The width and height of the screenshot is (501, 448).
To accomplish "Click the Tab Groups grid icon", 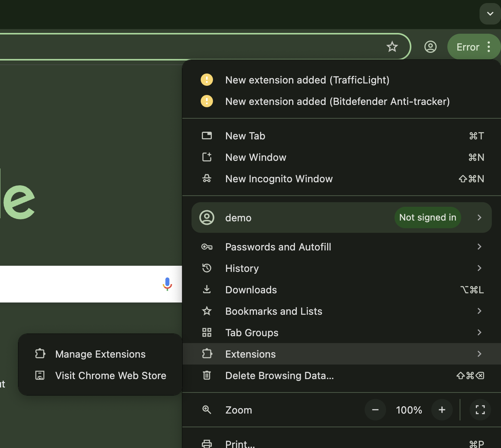I will tap(207, 332).
